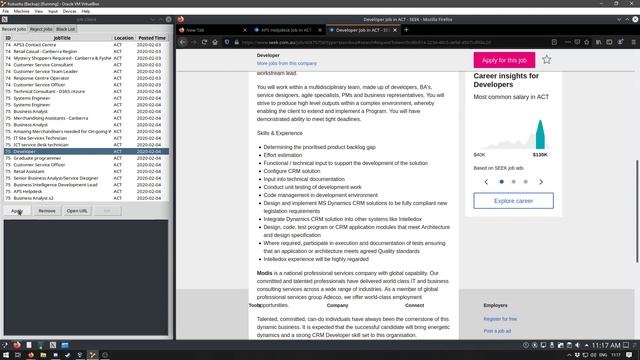
Task: Click the Open URL button
Action: tap(77, 211)
